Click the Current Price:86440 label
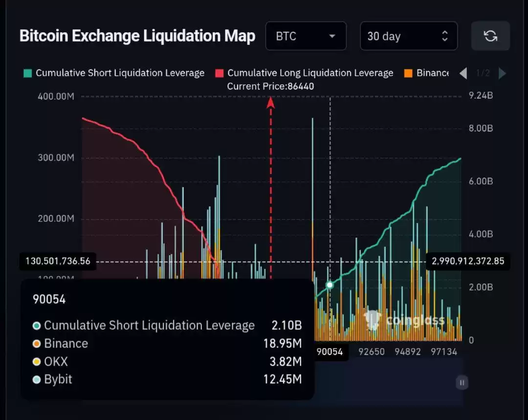The height and width of the screenshot is (420, 528). (270, 87)
